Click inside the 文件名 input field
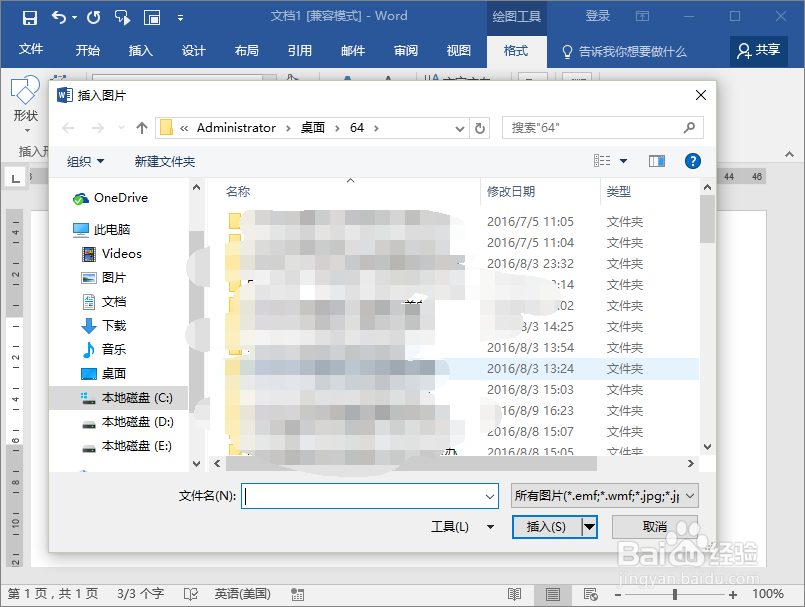The image size is (805, 607). 370,496
